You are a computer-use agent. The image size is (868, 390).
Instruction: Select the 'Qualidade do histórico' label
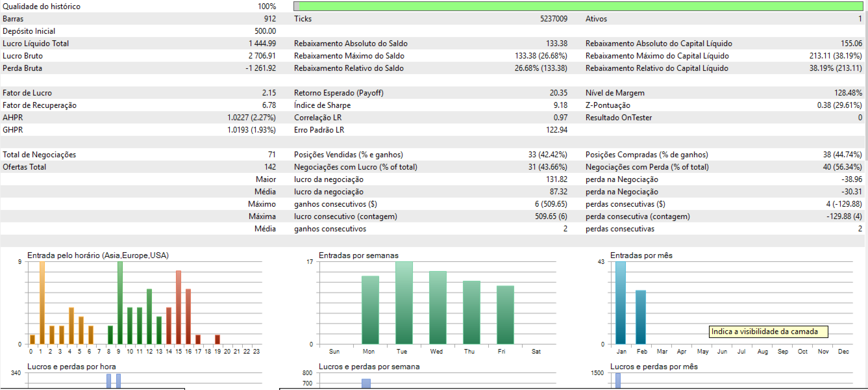point(42,6)
